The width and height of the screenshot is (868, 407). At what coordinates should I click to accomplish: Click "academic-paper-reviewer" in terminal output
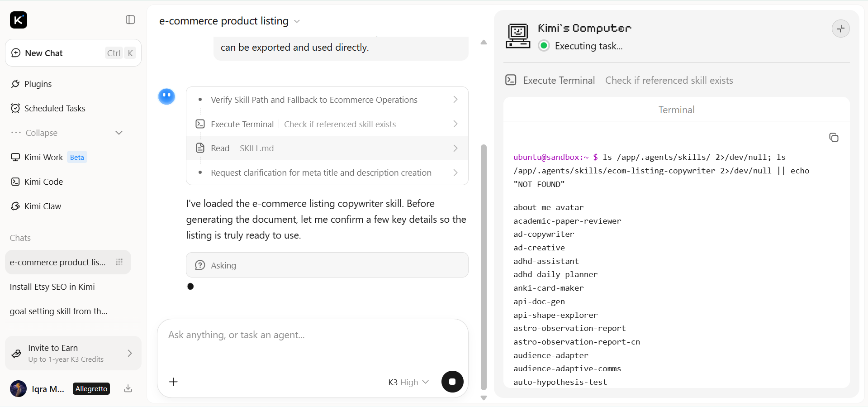[567, 221]
